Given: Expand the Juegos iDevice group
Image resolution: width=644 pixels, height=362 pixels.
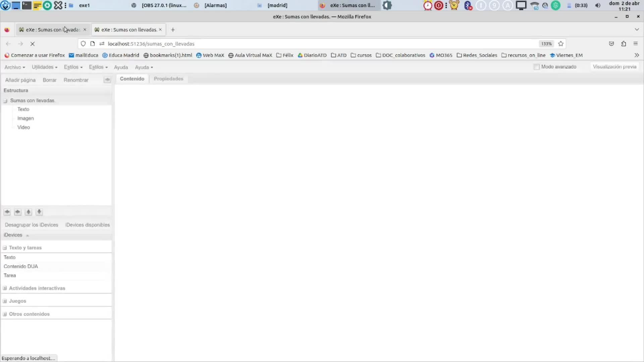Looking at the screenshot, I should [5, 301].
